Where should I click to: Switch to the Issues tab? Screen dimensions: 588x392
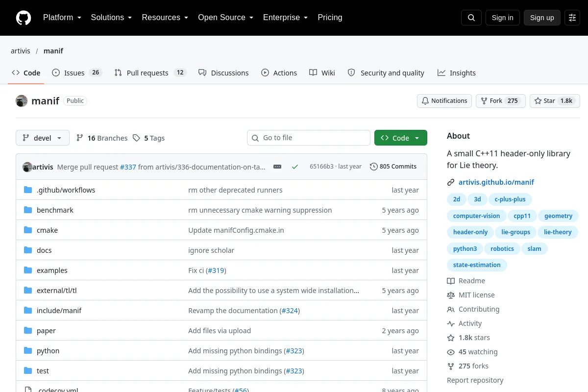point(76,73)
